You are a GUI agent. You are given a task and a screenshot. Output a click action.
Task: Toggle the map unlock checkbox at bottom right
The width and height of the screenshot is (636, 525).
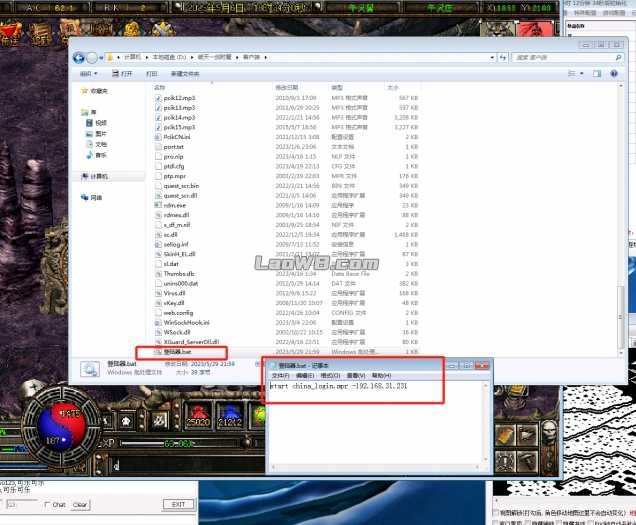(x=496, y=513)
